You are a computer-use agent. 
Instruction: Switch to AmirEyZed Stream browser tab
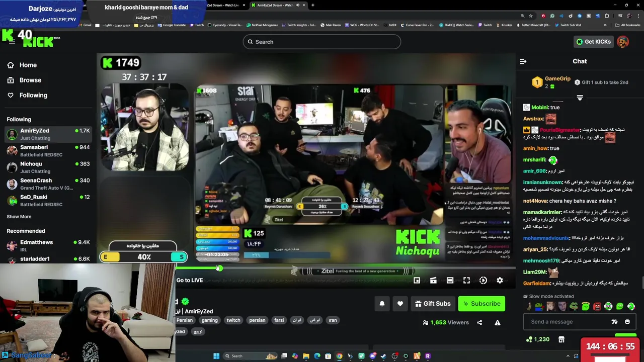tap(278, 5)
